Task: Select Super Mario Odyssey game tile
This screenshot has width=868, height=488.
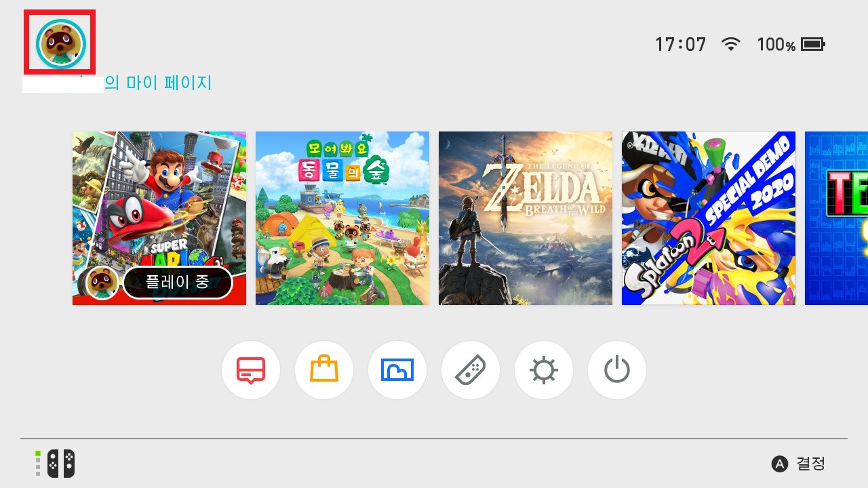Action: click(x=159, y=218)
